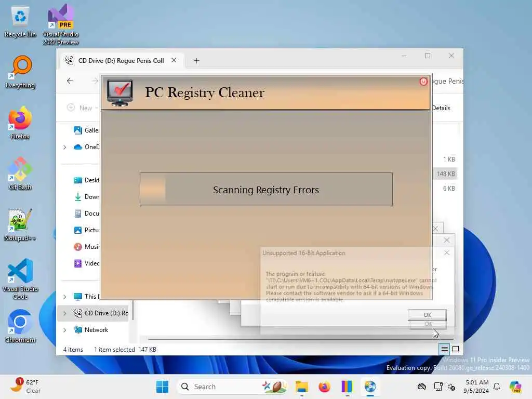The width and height of the screenshot is (532, 399).
Task: Open the Git Bash desktop shortcut
Action: (20, 174)
